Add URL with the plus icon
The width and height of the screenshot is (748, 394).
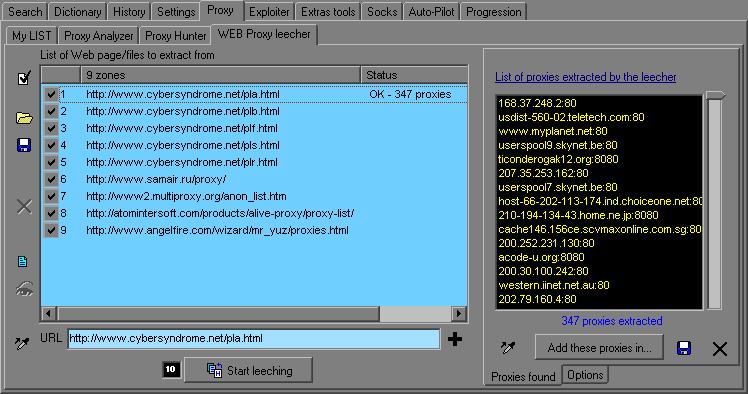coord(455,339)
